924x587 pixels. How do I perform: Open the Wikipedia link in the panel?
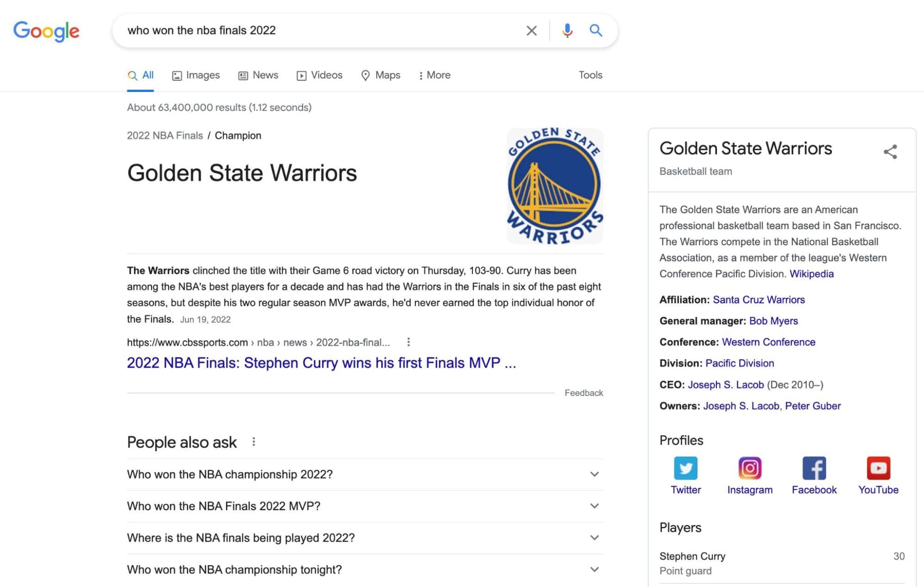[811, 274]
